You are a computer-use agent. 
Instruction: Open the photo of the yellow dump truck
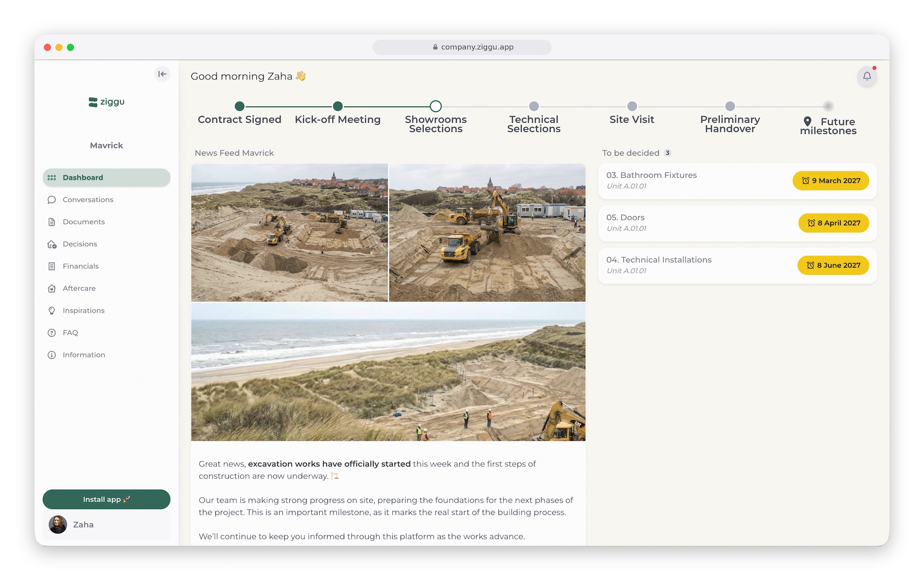pos(487,233)
